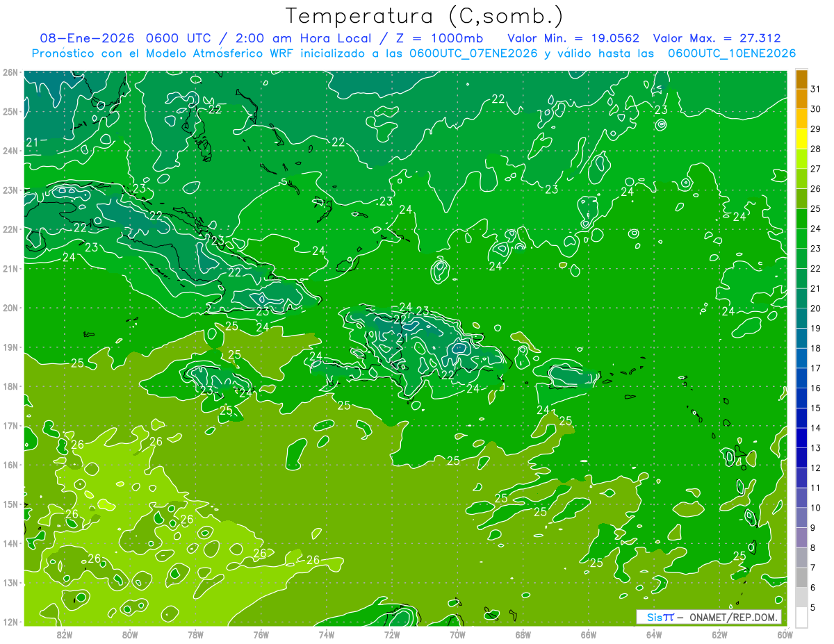Click the "80W" longitude axis label
Viewport: 834px width, 644px height.
coord(130,634)
